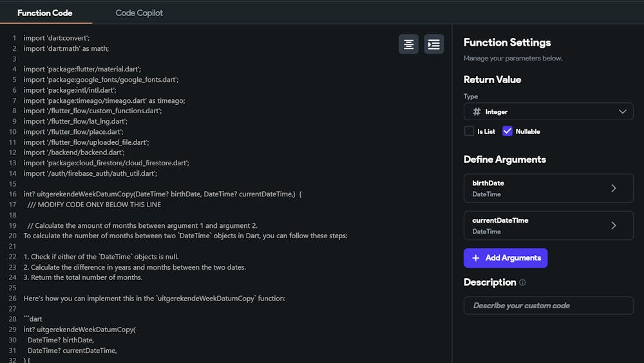
Task: Expand the birthDate argument chevron
Action: click(x=613, y=188)
